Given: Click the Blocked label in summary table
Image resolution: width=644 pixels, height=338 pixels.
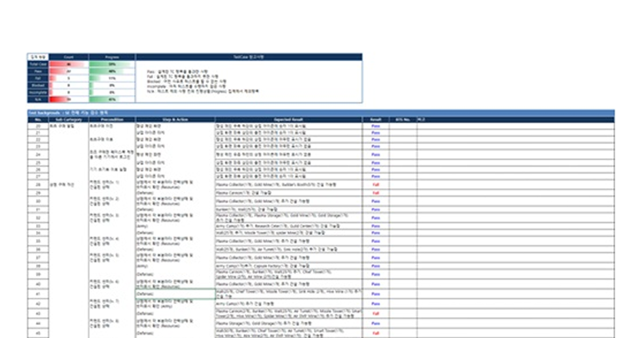Looking at the screenshot, I should tap(37, 85).
